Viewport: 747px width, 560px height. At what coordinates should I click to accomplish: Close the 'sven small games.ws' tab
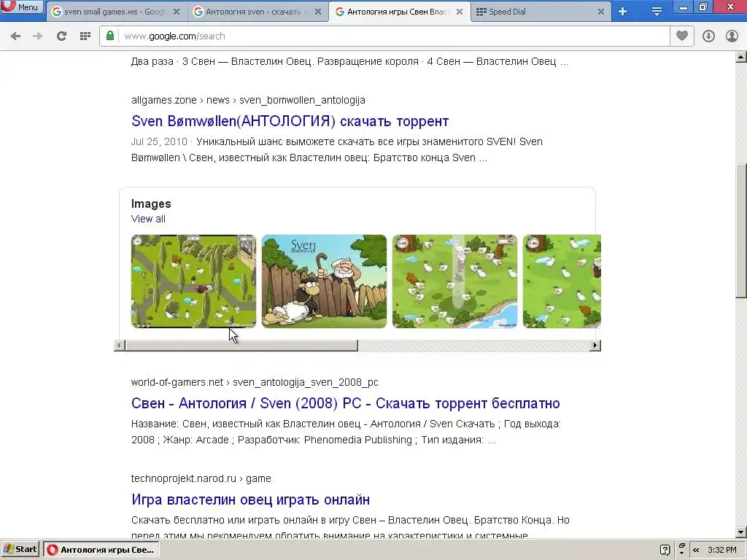pyautogui.click(x=177, y=12)
